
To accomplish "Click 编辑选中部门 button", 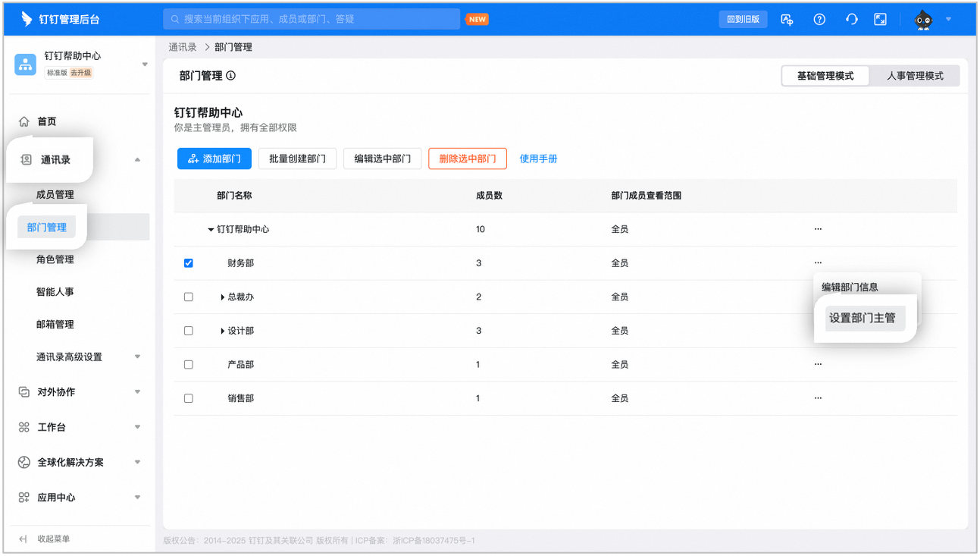I will pyautogui.click(x=382, y=159).
